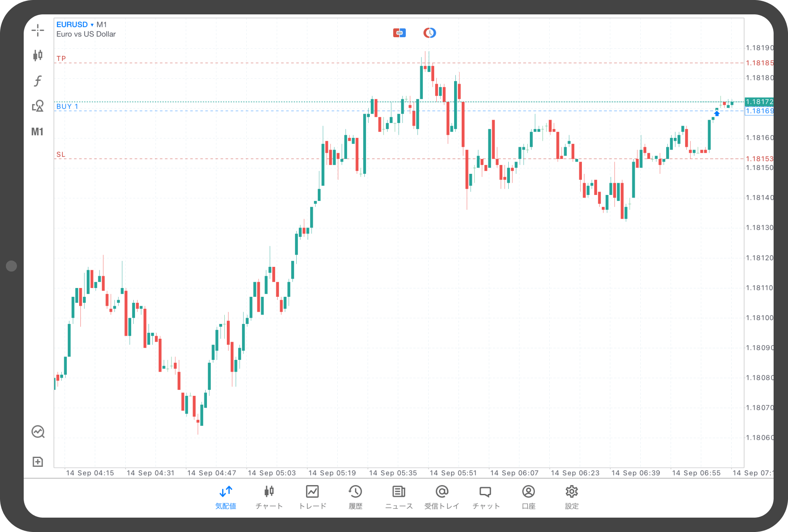Screen dimensions: 788x532
Task: Click the 14 Sep 05:03 time label
Action: [272, 473]
